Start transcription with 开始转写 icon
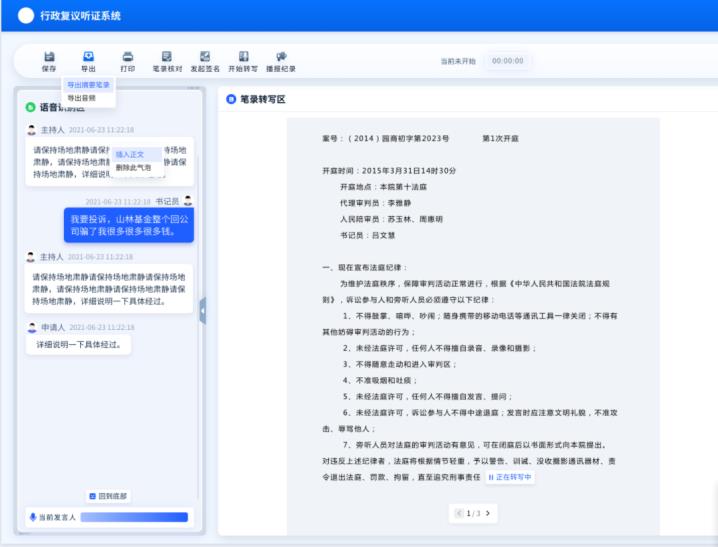The image size is (718, 547). pos(243,61)
